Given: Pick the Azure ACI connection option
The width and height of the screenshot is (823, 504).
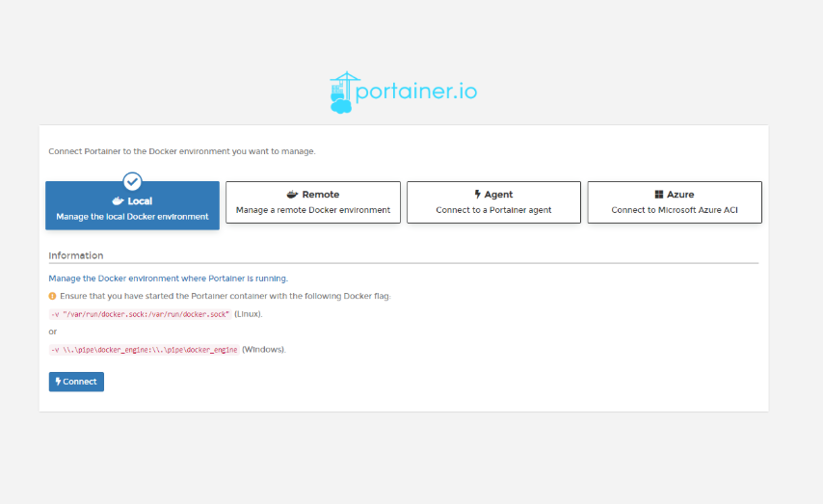Looking at the screenshot, I should point(675,202).
